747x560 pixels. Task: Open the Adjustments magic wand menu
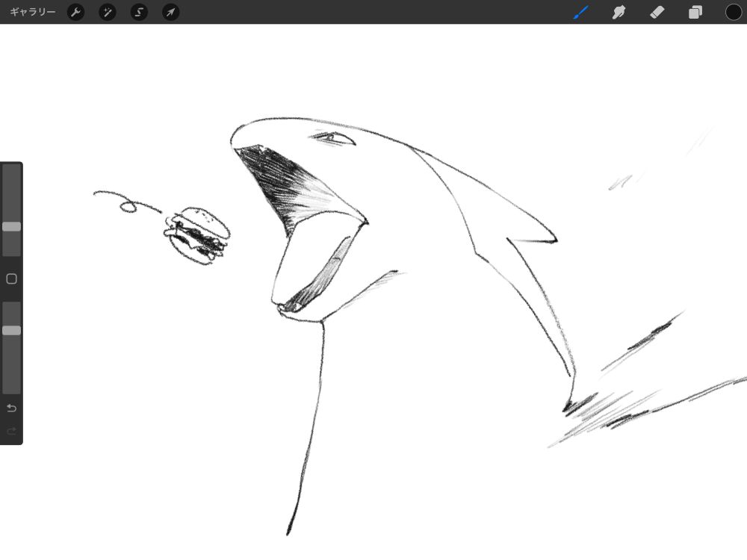point(107,12)
